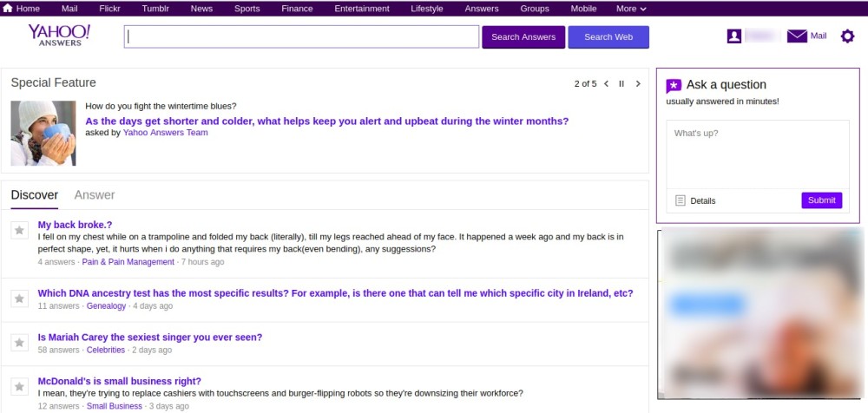Focus the main search input field

point(302,37)
